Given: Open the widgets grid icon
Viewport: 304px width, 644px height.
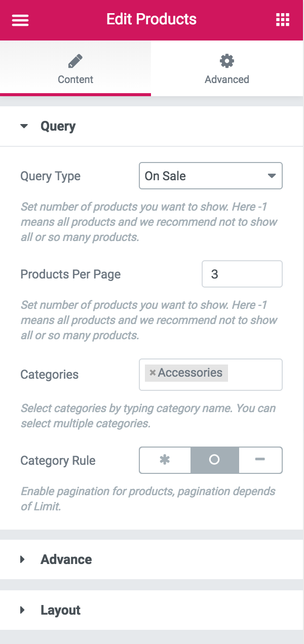Looking at the screenshot, I should tap(282, 20).
